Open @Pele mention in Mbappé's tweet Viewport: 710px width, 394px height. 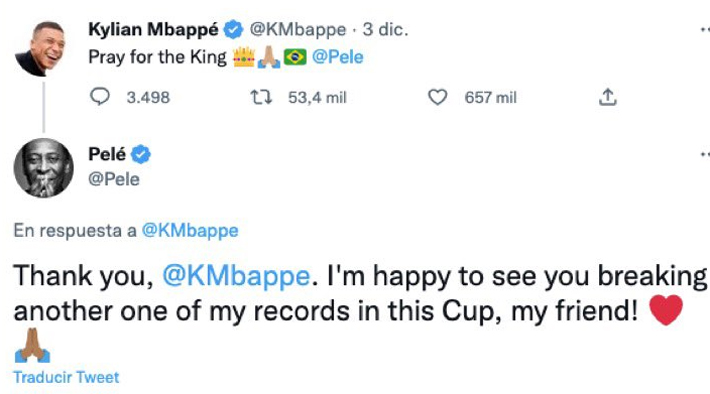[338, 57]
